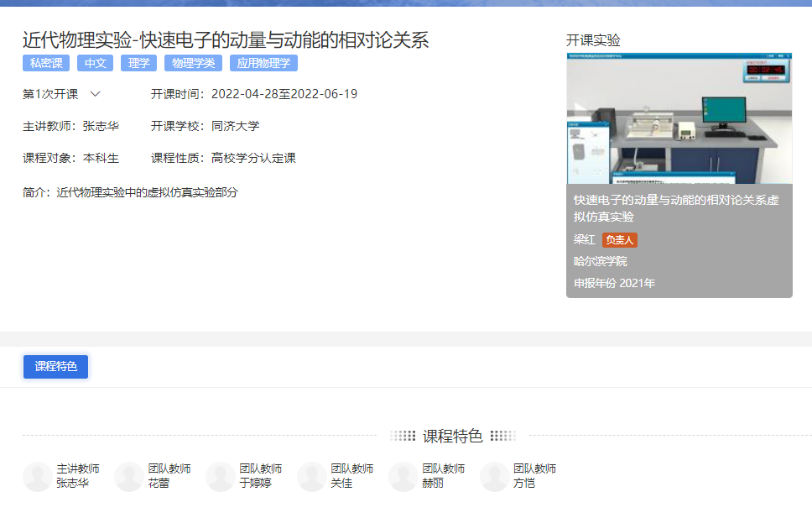Click 赫丽's team teacher avatar
Image resolution: width=812 pixels, height=518 pixels.
pyautogui.click(x=403, y=476)
